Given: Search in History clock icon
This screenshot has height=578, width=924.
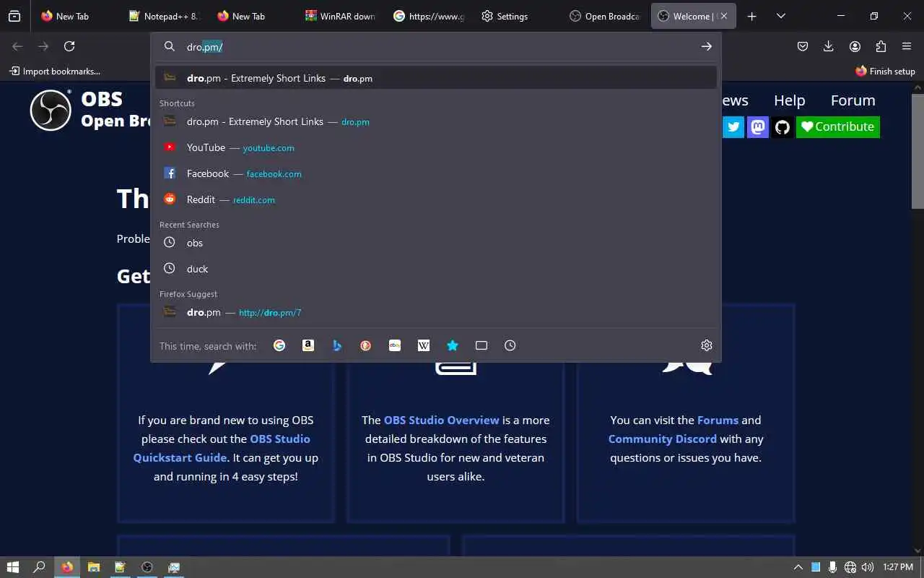Looking at the screenshot, I should tap(510, 345).
